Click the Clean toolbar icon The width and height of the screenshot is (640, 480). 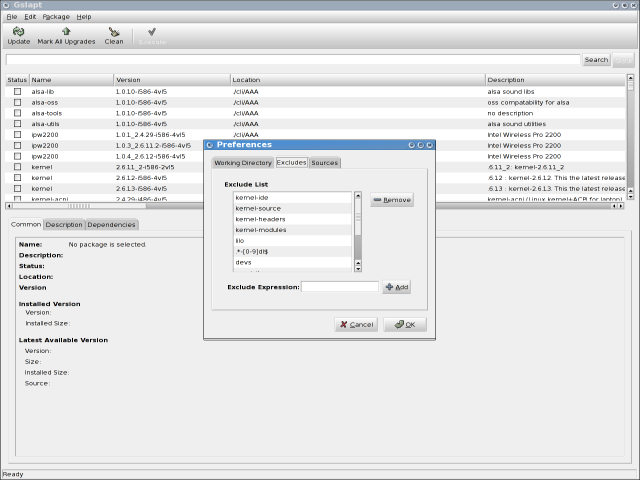coord(114,33)
